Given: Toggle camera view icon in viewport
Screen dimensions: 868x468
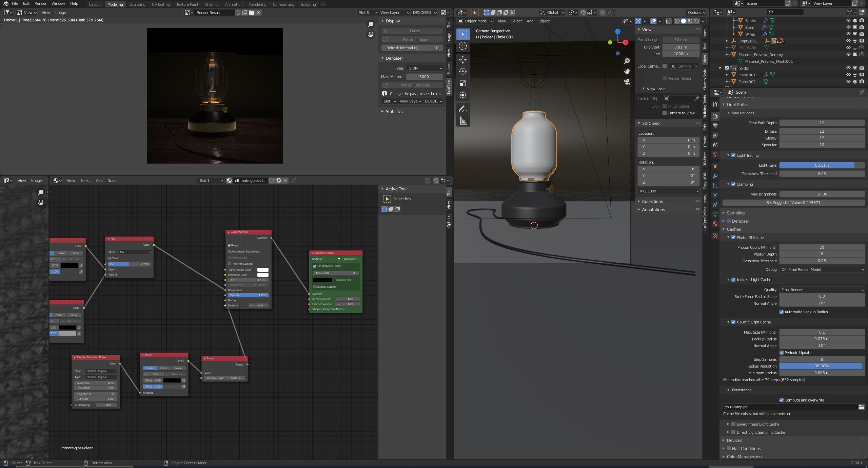Looking at the screenshot, I should pos(627,82).
